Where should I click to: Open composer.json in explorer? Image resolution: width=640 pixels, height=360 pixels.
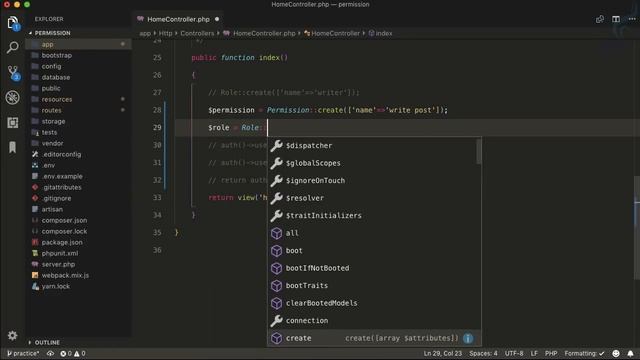tap(64, 220)
